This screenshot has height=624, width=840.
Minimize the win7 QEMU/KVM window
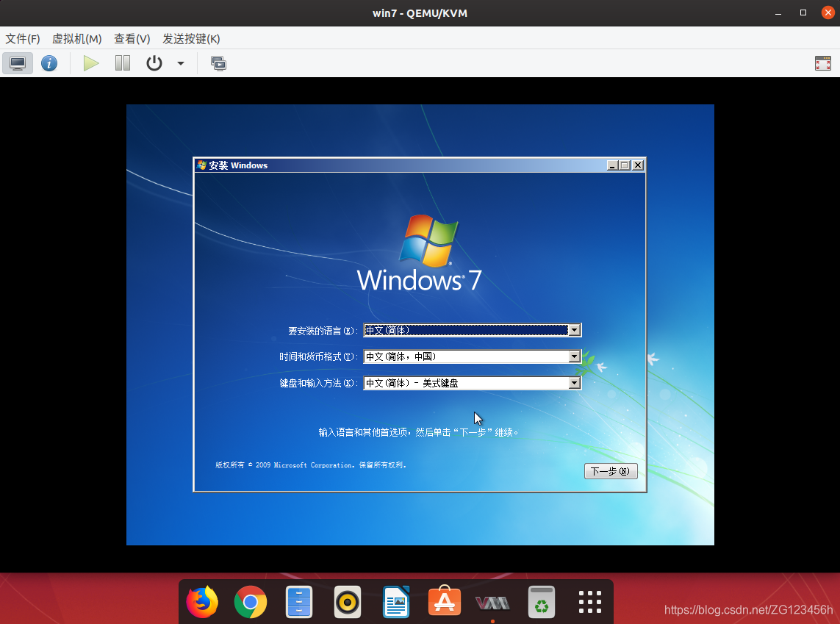pyautogui.click(x=778, y=12)
